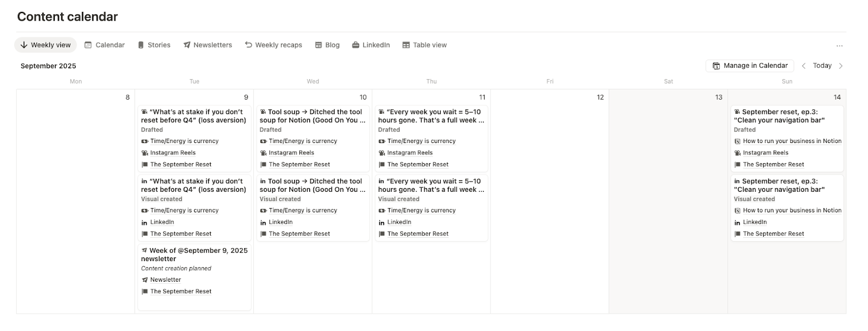Jump to Today
Screen dimensions: 868x331
click(x=822, y=66)
